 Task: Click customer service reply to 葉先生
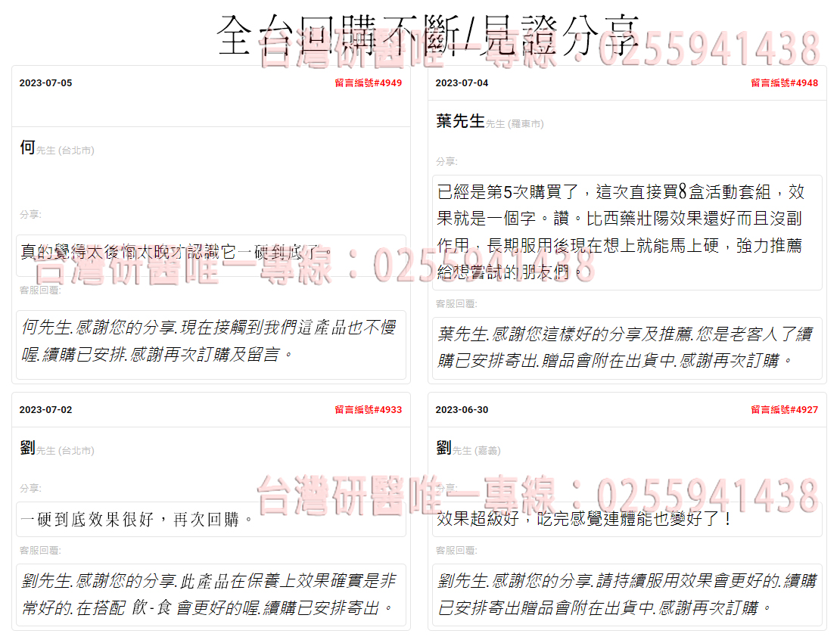[627, 347]
